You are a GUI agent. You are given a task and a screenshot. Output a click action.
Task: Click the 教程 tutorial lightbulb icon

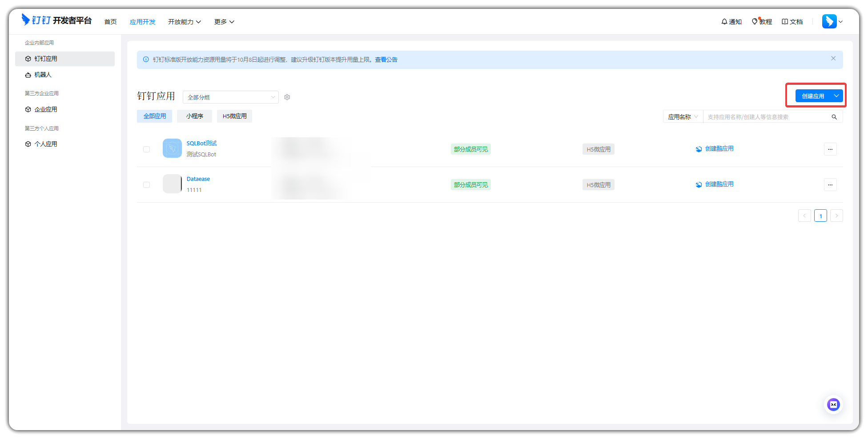point(755,22)
